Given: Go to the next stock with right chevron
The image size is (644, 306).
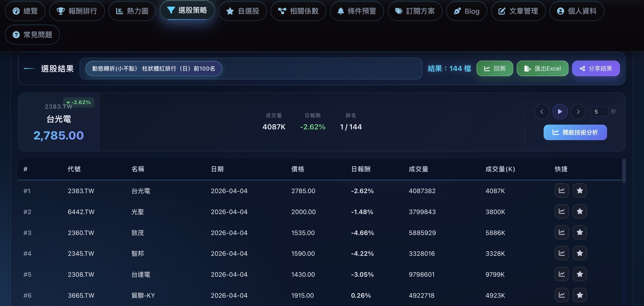Looking at the screenshot, I should 578,112.
